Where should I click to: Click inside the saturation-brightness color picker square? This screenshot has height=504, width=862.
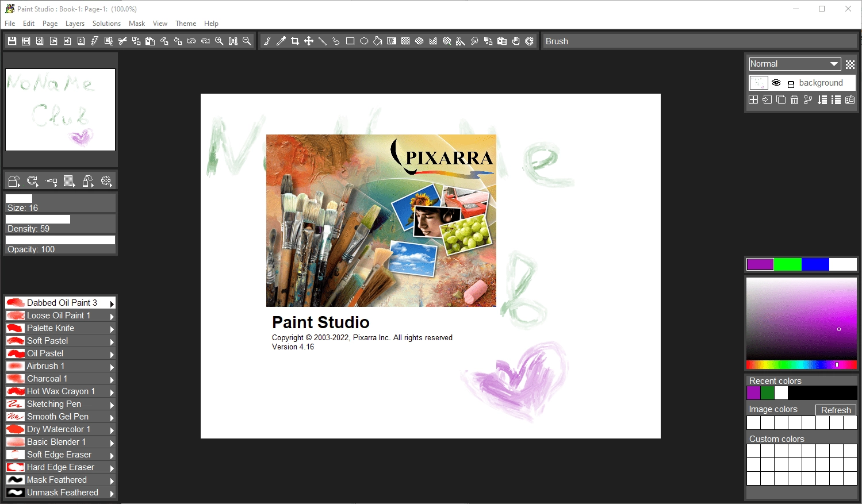point(801,318)
